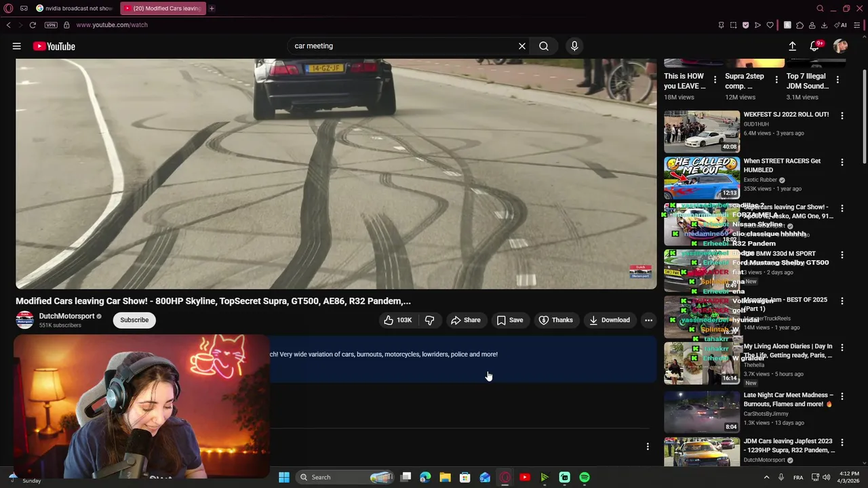Open the volume control in system tray
The height and width of the screenshot is (488, 868).
(826, 477)
